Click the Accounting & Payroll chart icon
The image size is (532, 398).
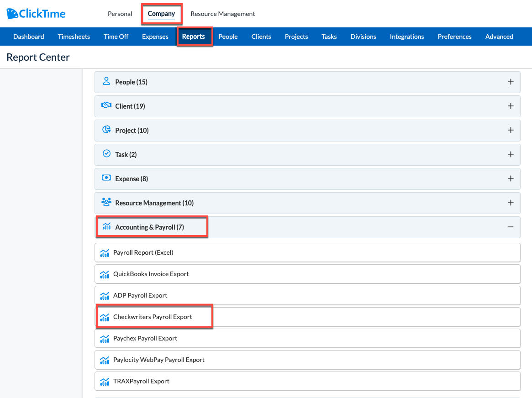pyautogui.click(x=106, y=226)
